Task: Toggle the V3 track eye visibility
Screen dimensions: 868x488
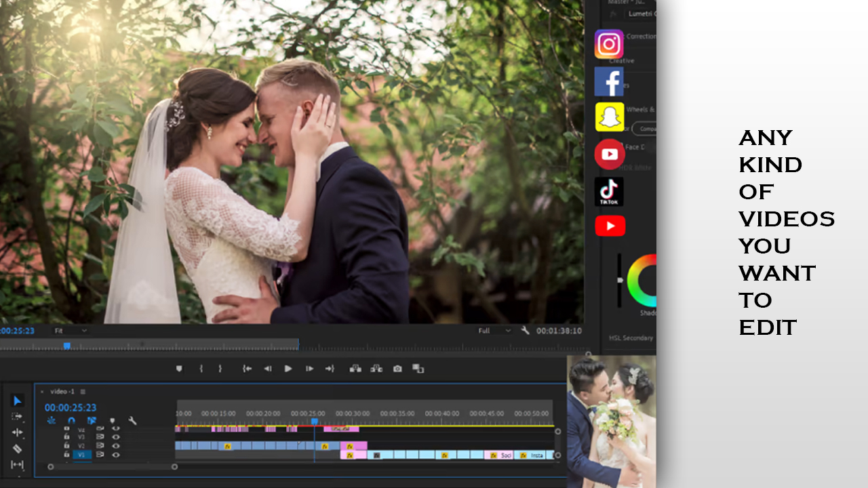Action: 116,437
